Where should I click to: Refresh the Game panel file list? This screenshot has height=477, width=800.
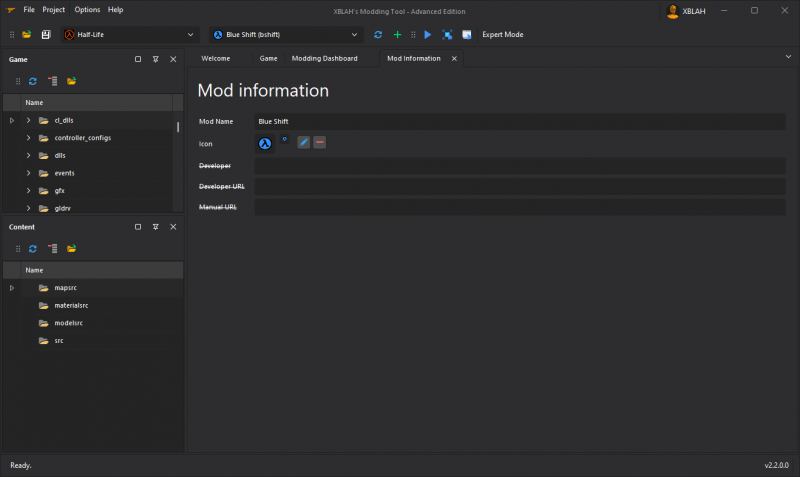pyautogui.click(x=33, y=81)
